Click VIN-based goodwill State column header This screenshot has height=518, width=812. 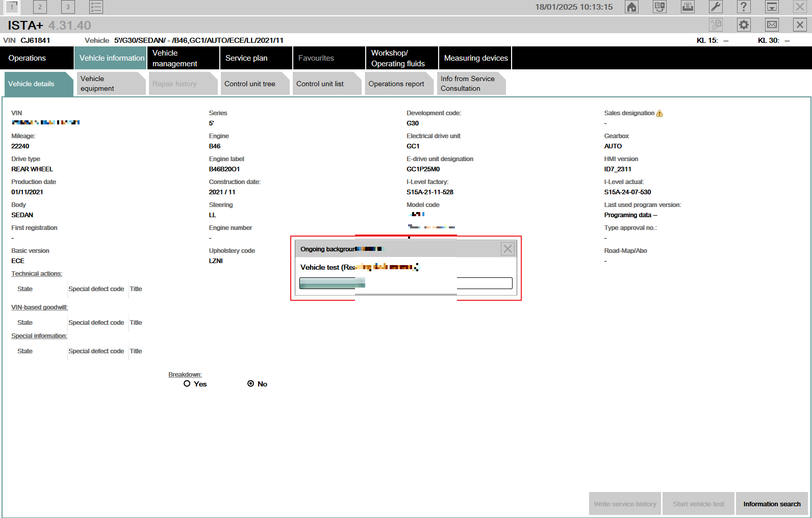[x=25, y=323]
